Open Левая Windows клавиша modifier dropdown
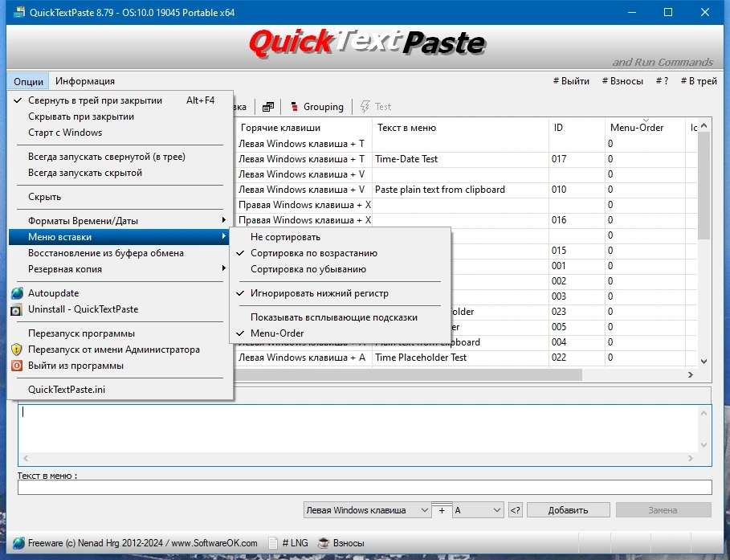 (367, 510)
